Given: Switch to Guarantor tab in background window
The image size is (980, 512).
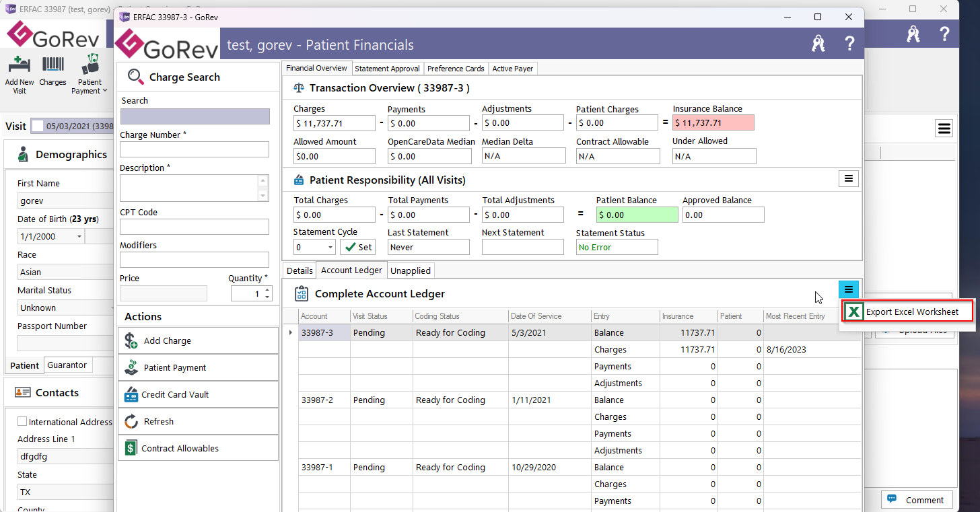Looking at the screenshot, I should [67, 365].
